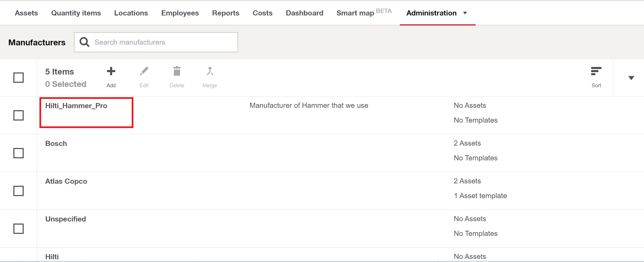Select the Hilti manufacturer name at bottom

click(52, 257)
